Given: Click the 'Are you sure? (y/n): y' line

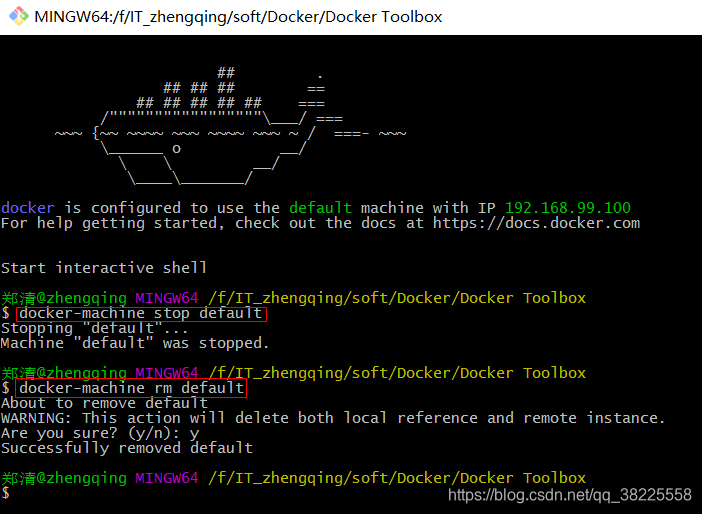Looking at the screenshot, I should tap(100, 433).
